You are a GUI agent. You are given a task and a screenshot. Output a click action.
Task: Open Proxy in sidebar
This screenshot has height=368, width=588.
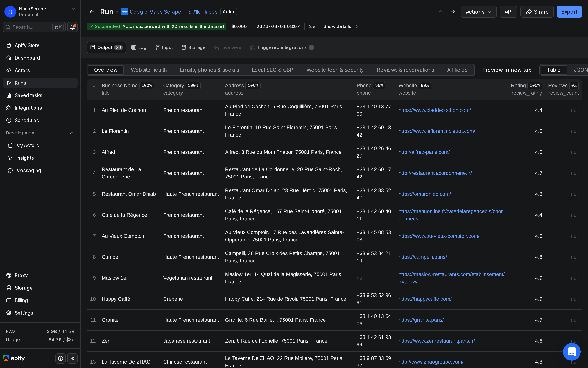(x=40, y=275)
